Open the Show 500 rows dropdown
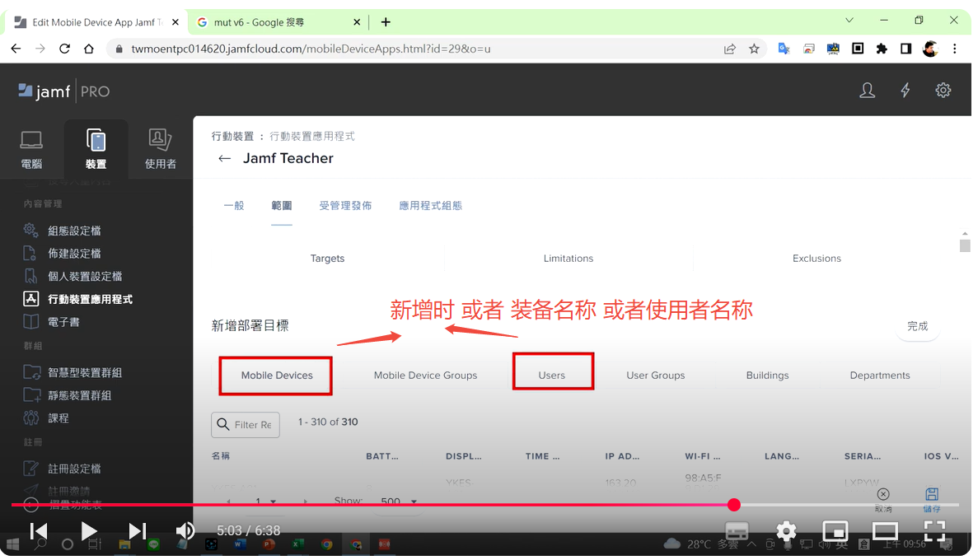This screenshot has height=560, width=978. [x=399, y=501]
